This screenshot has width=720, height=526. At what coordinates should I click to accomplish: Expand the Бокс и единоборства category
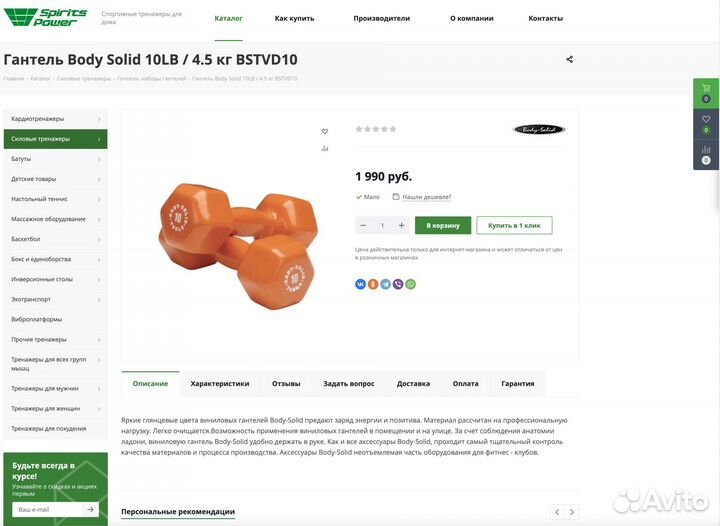(x=56, y=259)
